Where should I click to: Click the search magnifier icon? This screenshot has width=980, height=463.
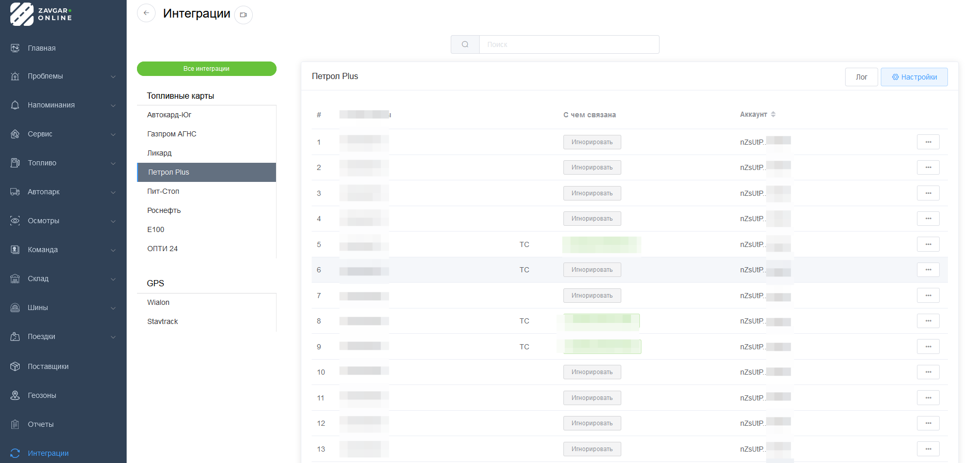[465, 44]
